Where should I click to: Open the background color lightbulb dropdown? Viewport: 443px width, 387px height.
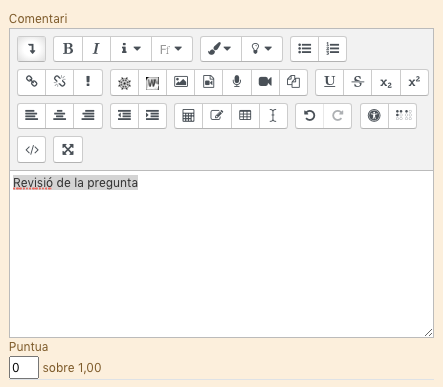[262, 49]
